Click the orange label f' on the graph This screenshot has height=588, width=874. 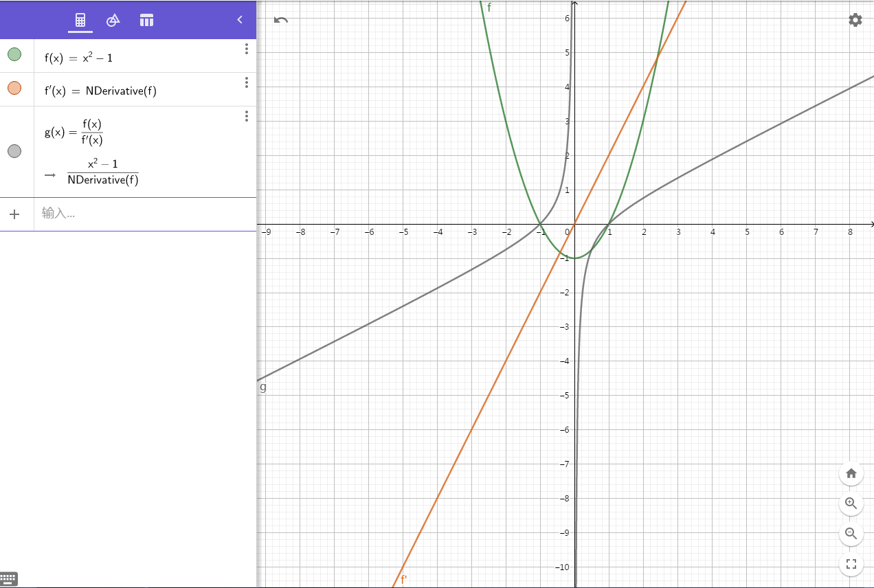pyautogui.click(x=404, y=579)
